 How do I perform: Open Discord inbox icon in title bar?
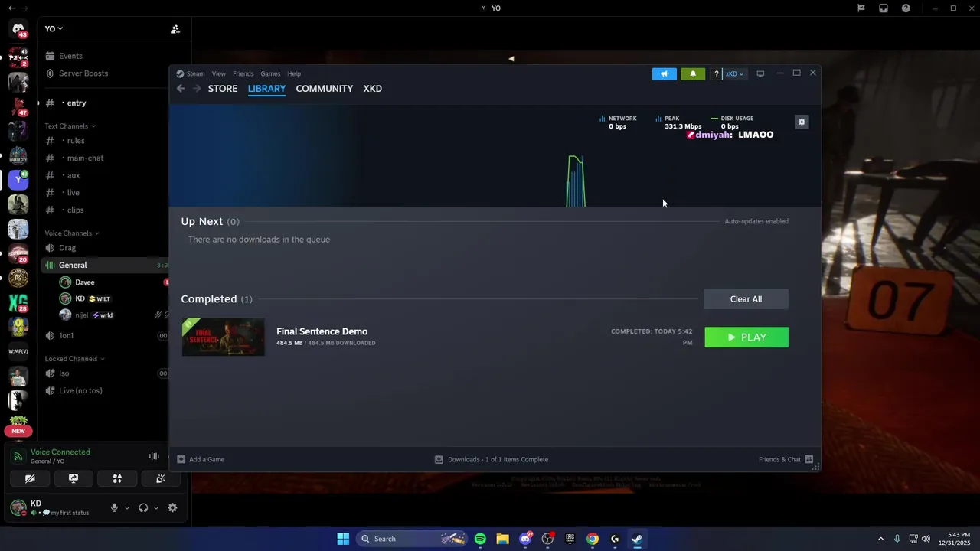coord(884,8)
